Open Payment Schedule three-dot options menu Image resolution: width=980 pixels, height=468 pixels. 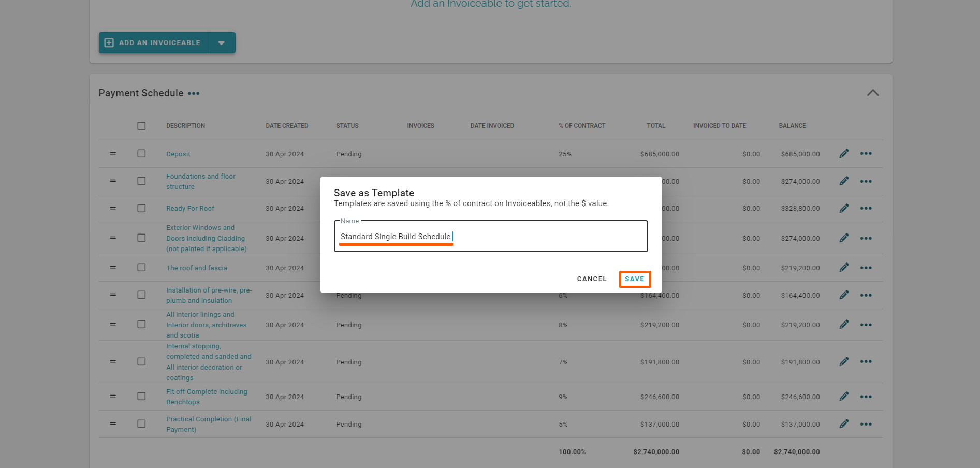194,94
